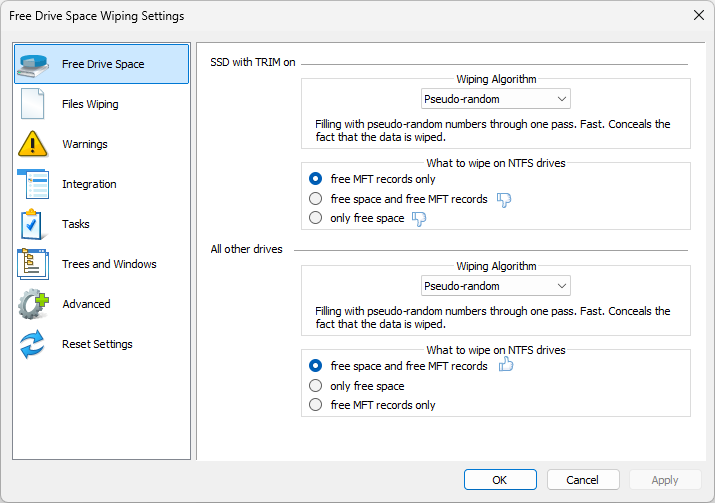Switch to the Files Wiping section
Screen dimensions: 715x503
pyautogui.click(x=90, y=104)
